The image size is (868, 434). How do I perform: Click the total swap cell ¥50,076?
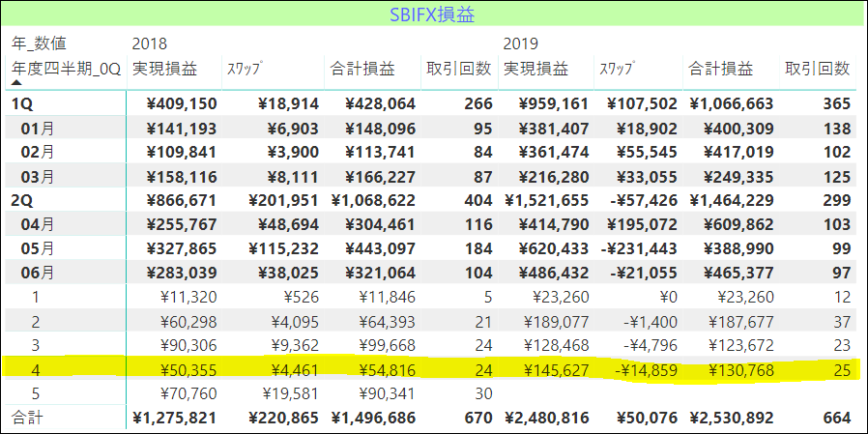click(646, 418)
